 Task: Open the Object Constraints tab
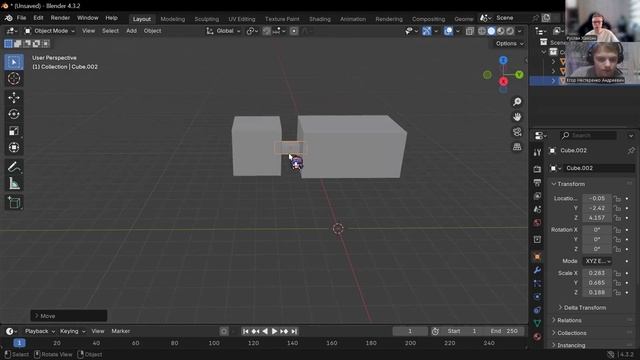point(537,310)
